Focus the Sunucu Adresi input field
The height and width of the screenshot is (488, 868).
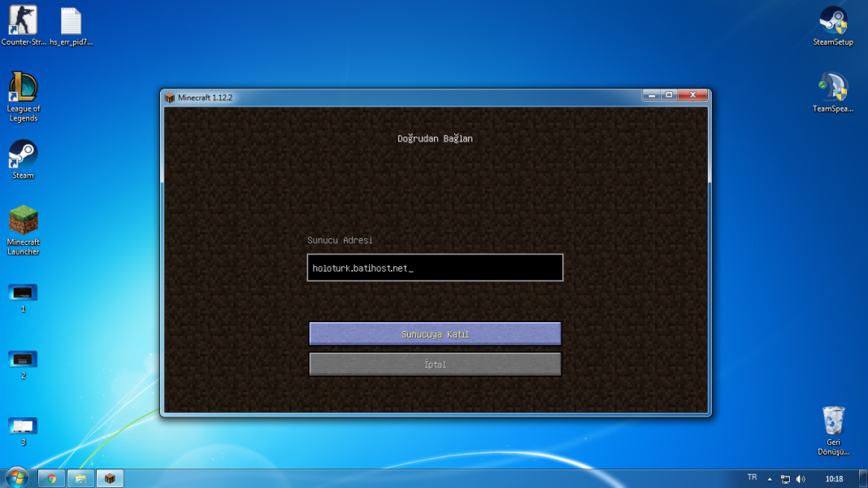coord(435,268)
